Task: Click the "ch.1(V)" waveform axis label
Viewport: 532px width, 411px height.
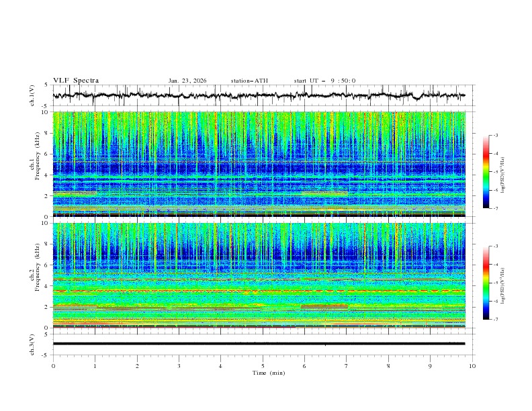Action: click(x=32, y=95)
